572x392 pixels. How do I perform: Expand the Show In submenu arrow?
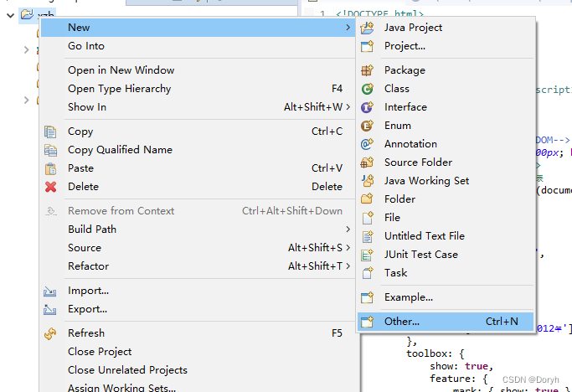tap(348, 107)
